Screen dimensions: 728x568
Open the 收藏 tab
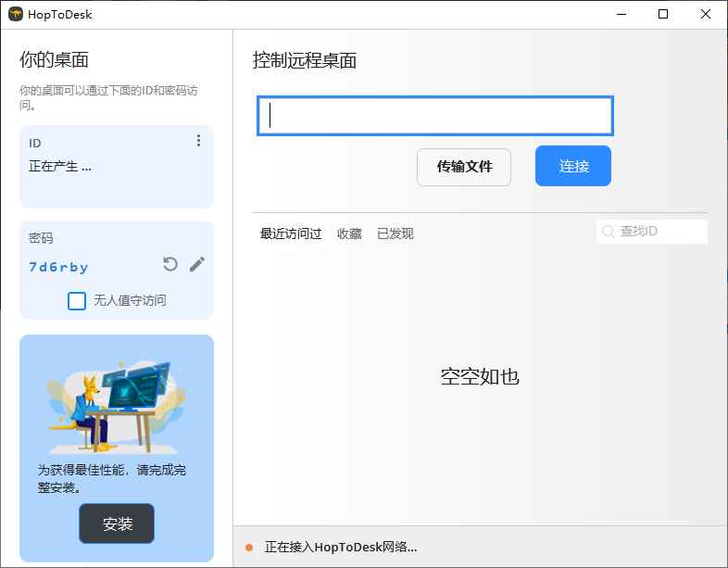[x=349, y=234]
